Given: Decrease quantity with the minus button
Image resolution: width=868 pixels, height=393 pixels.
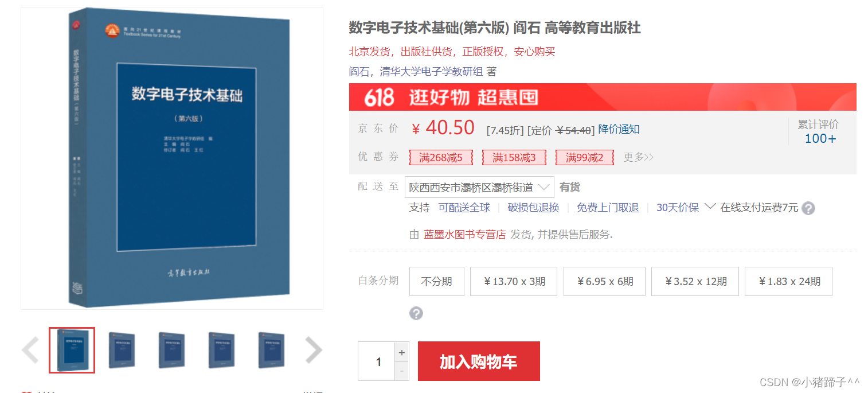Looking at the screenshot, I should tap(402, 371).
